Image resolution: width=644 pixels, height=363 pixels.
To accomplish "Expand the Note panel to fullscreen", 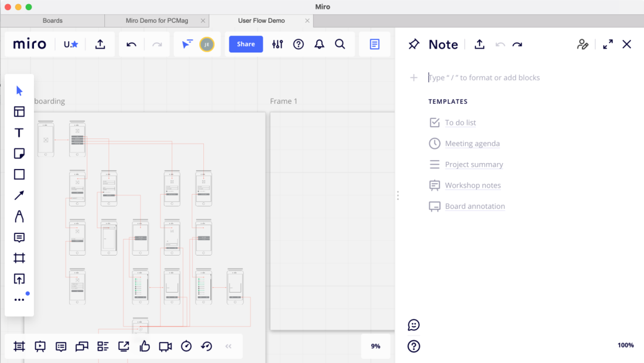I will [608, 44].
